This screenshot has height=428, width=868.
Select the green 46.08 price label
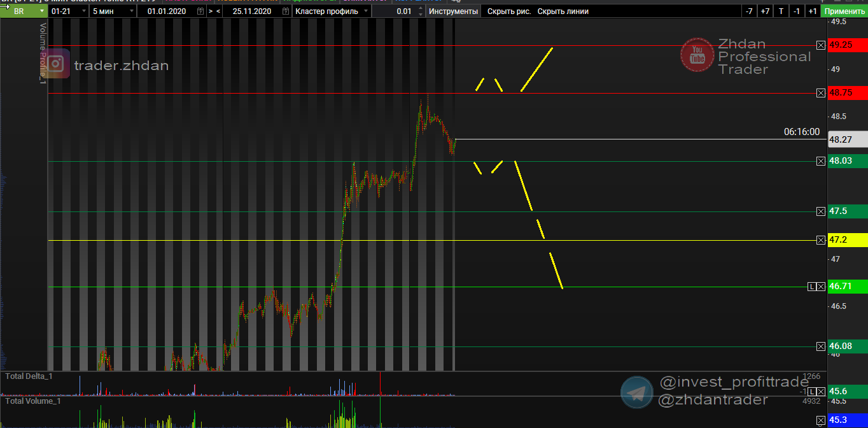pyautogui.click(x=848, y=346)
